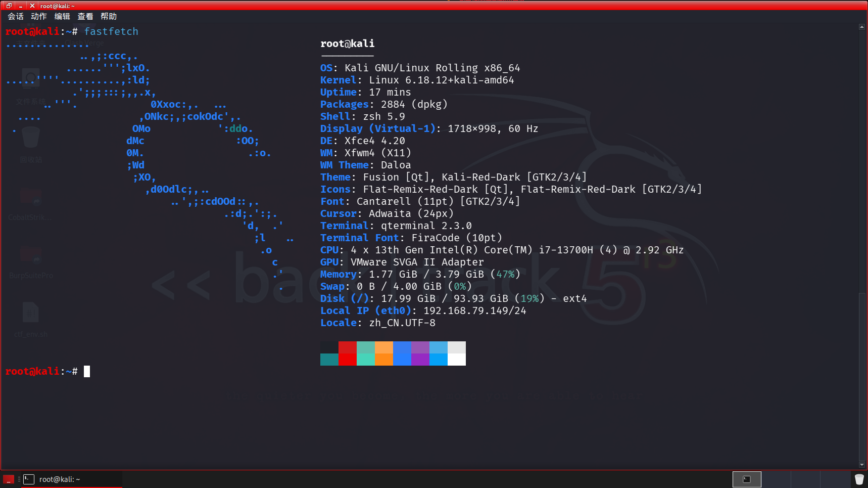Click the Kernel line 6.18.12+kali-amd64
868x488 pixels.
(417, 80)
